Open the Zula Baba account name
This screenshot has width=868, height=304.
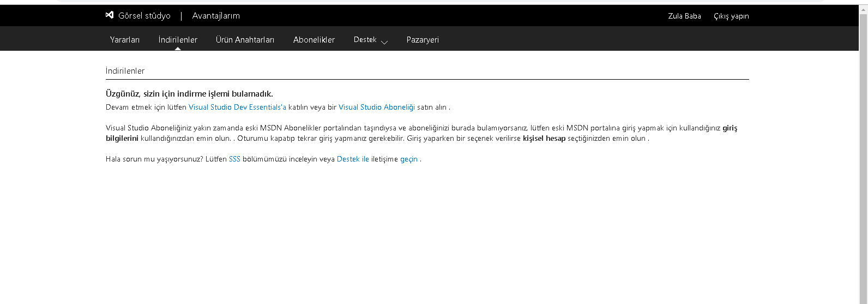pos(684,16)
